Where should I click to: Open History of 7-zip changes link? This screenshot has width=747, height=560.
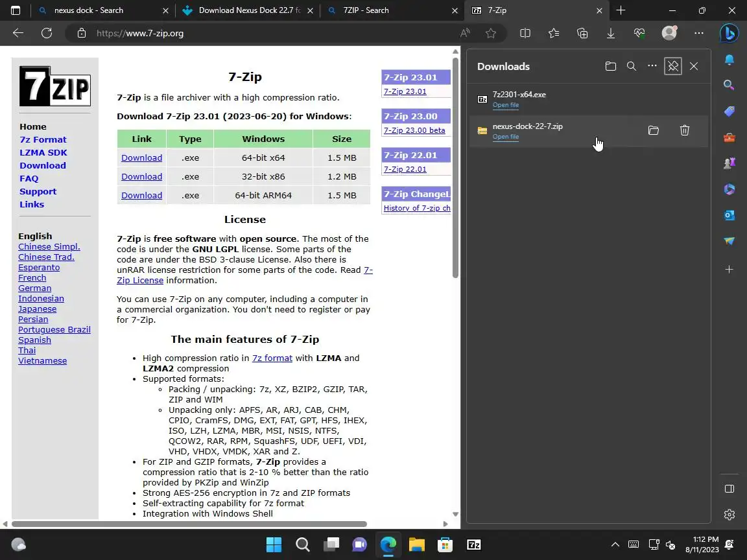pyautogui.click(x=417, y=208)
